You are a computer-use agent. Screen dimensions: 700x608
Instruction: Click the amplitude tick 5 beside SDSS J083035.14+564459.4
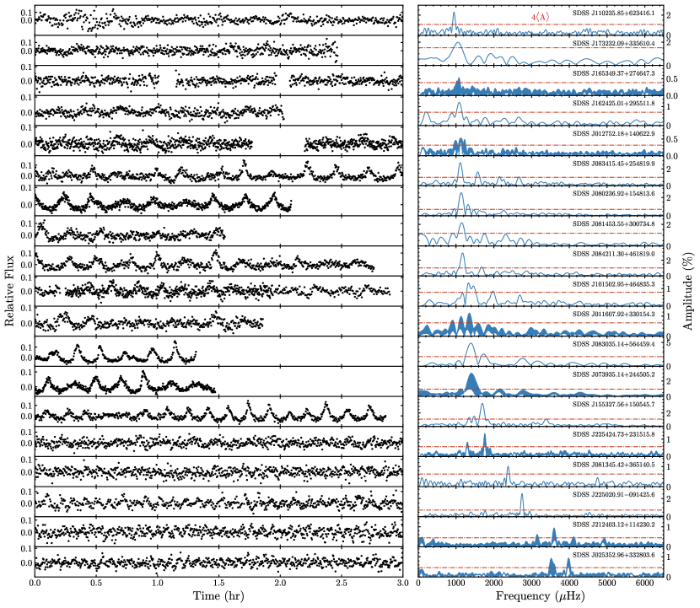tap(668, 344)
